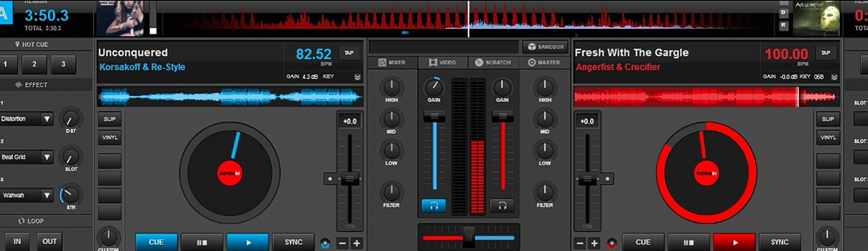Image resolution: width=868 pixels, height=251 pixels.
Task: Click left deck pitch minus button
Action: (342, 243)
